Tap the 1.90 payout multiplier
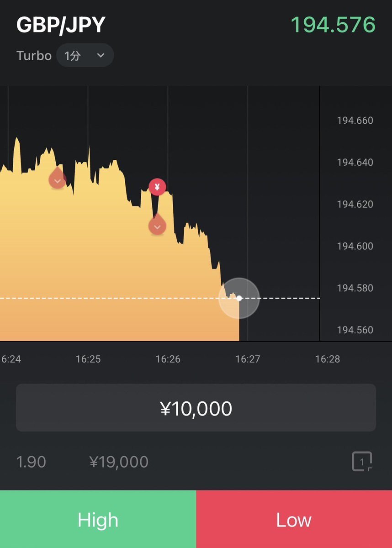392x548 pixels. coord(31,462)
